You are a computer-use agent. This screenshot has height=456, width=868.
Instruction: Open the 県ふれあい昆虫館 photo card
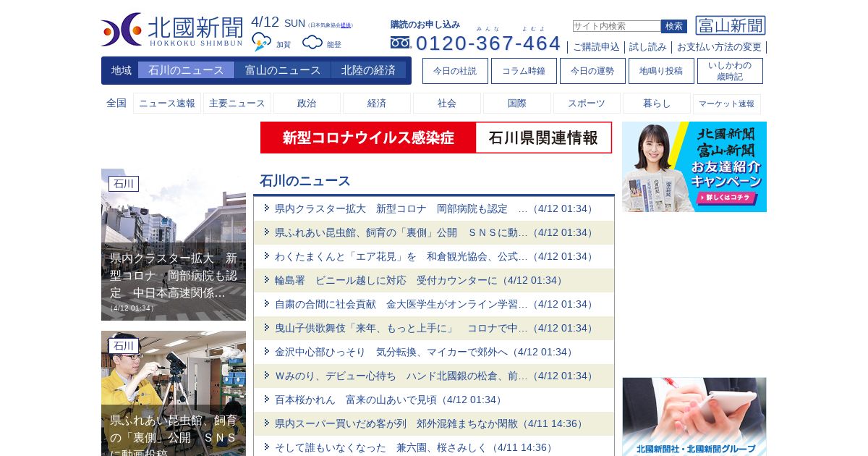174,393
